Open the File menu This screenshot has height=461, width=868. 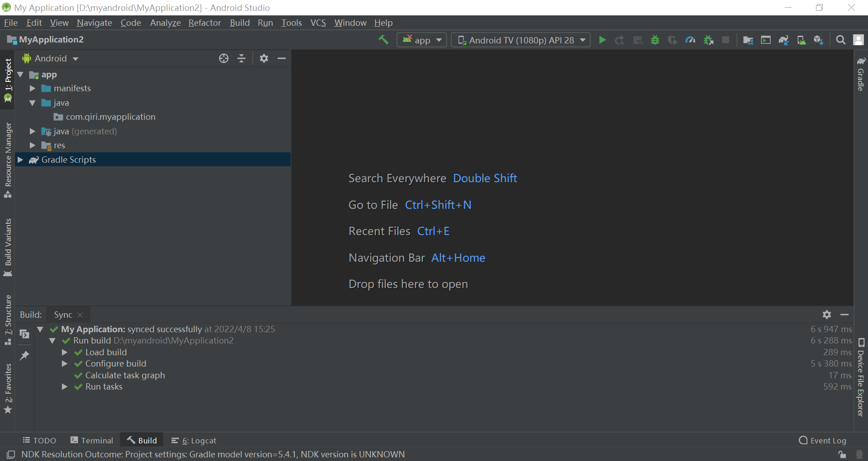pos(11,23)
